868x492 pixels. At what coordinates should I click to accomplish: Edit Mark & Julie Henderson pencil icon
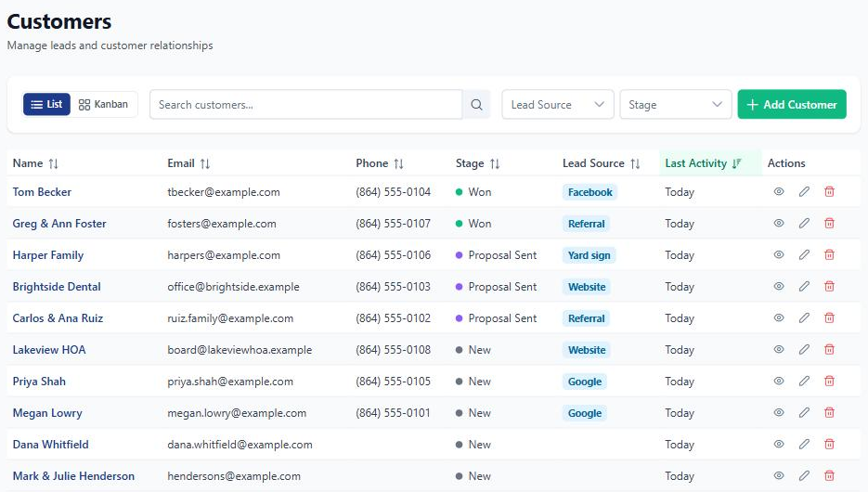(804, 475)
